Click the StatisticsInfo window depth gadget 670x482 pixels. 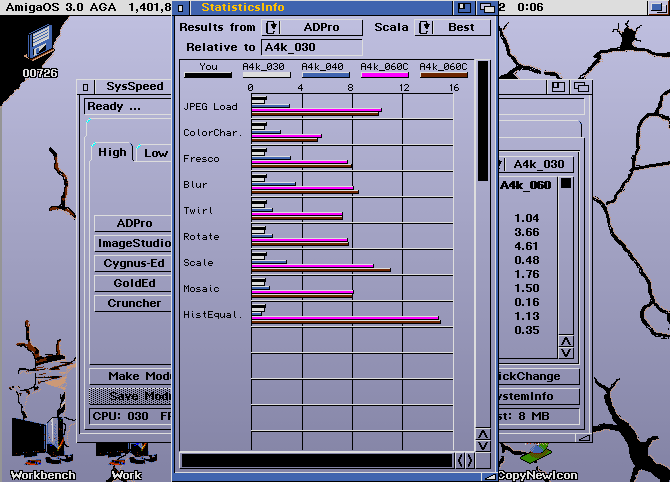(x=487, y=8)
